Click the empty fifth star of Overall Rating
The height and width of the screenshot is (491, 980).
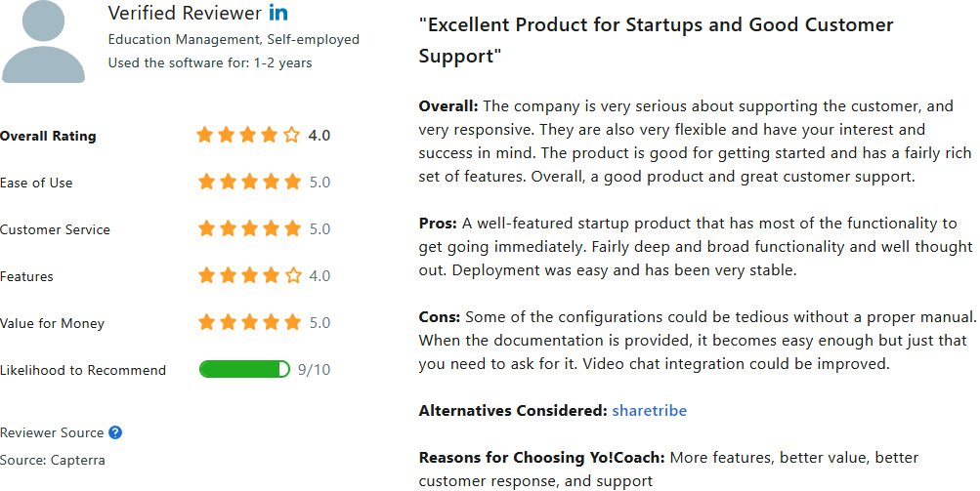pyautogui.click(x=291, y=135)
